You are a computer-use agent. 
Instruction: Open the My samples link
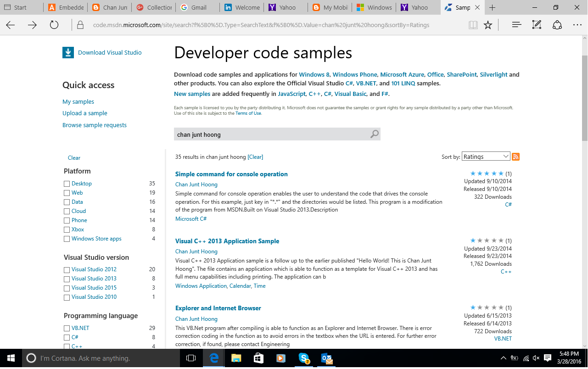[78, 101]
